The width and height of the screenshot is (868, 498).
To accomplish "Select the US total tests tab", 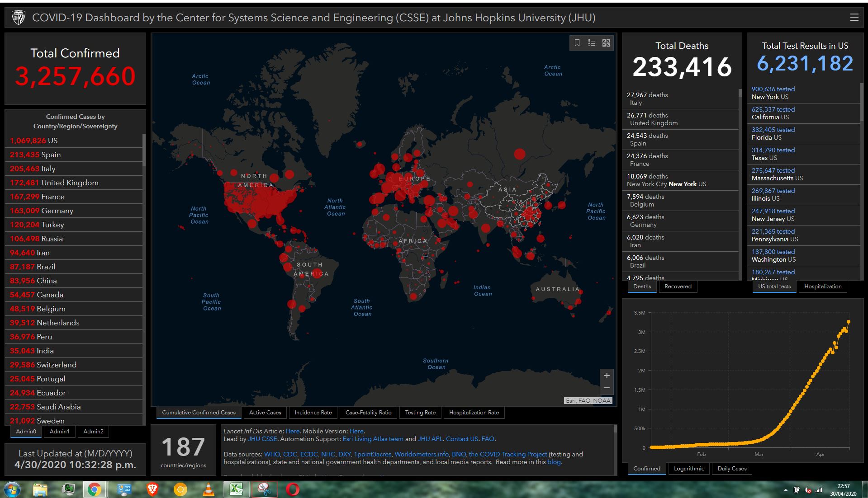I will 774,287.
